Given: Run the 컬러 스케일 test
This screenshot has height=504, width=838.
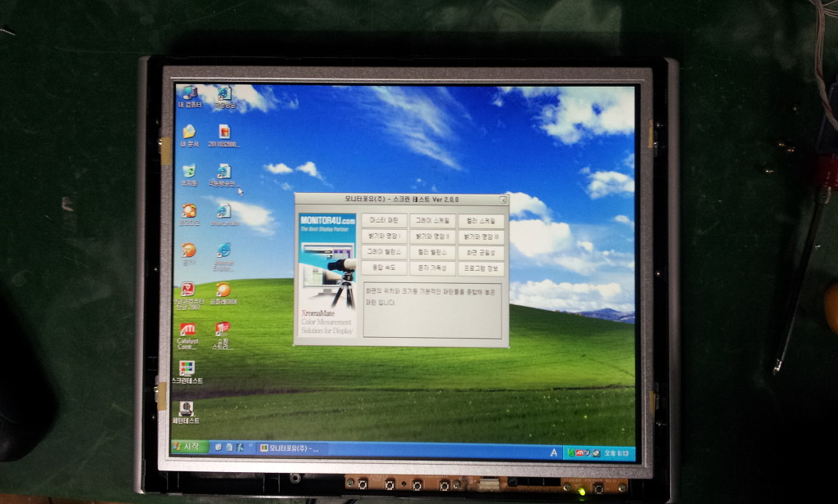Looking at the screenshot, I should 481,221.
